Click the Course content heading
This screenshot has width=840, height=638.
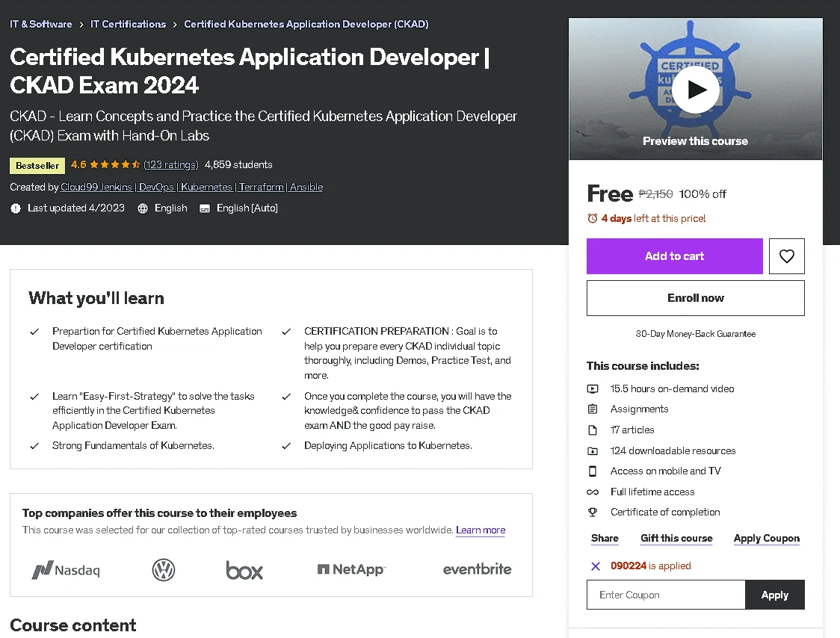click(72, 625)
